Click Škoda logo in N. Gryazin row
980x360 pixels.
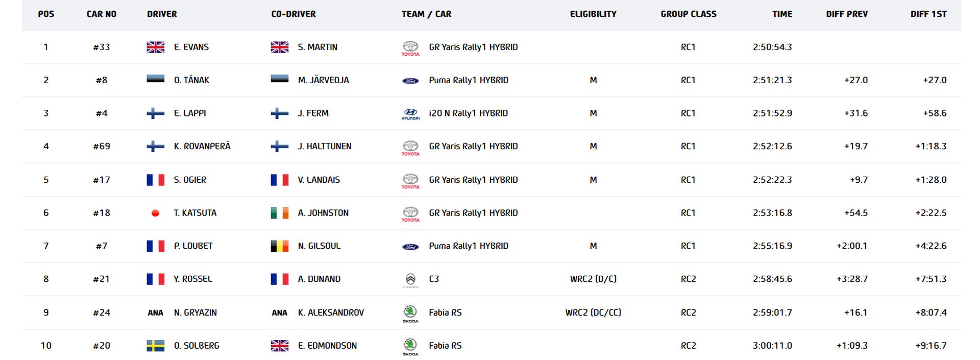[410, 313]
